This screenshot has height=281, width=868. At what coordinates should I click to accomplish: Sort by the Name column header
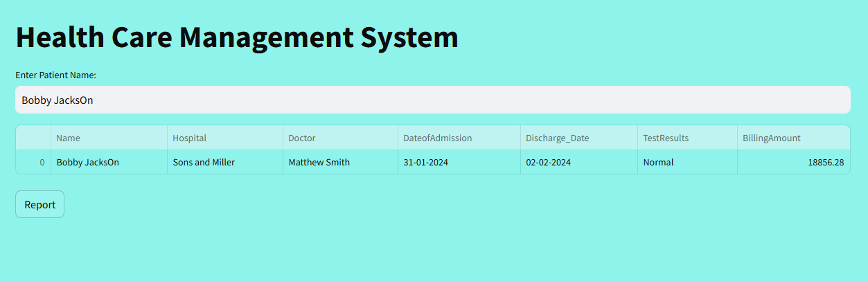tap(109, 138)
